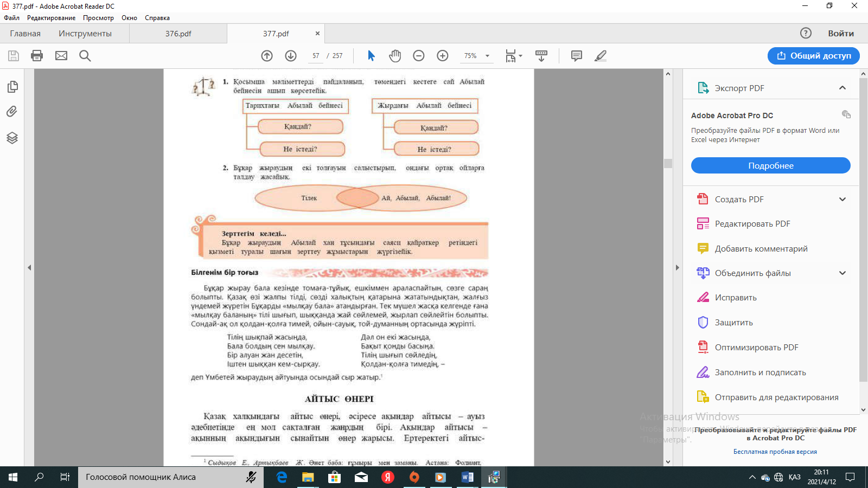Open page thumbnails panel

pyautogui.click(x=12, y=87)
